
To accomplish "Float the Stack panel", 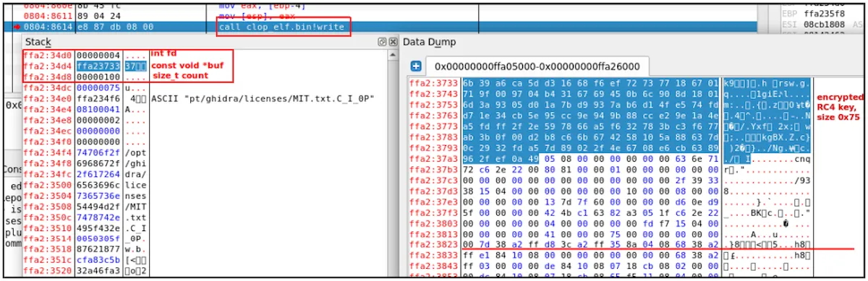I will tap(383, 42).
